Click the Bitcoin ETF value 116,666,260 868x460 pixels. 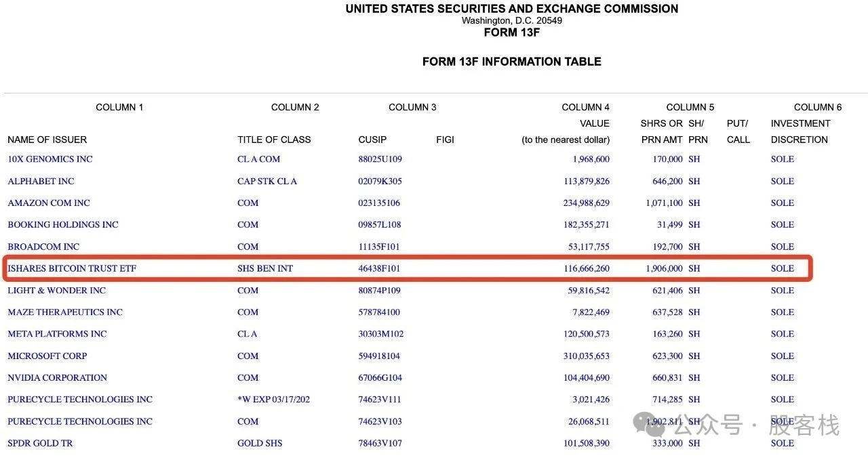coord(587,268)
